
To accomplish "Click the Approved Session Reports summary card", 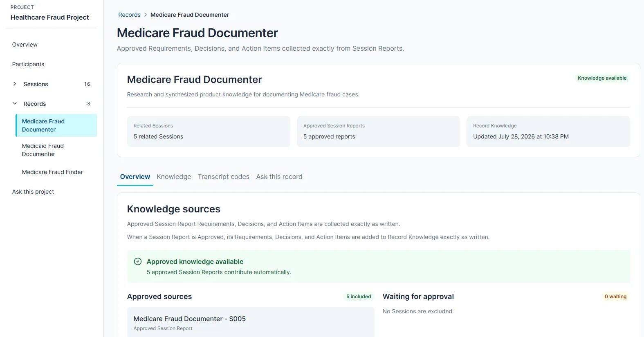I will click(x=379, y=132).
